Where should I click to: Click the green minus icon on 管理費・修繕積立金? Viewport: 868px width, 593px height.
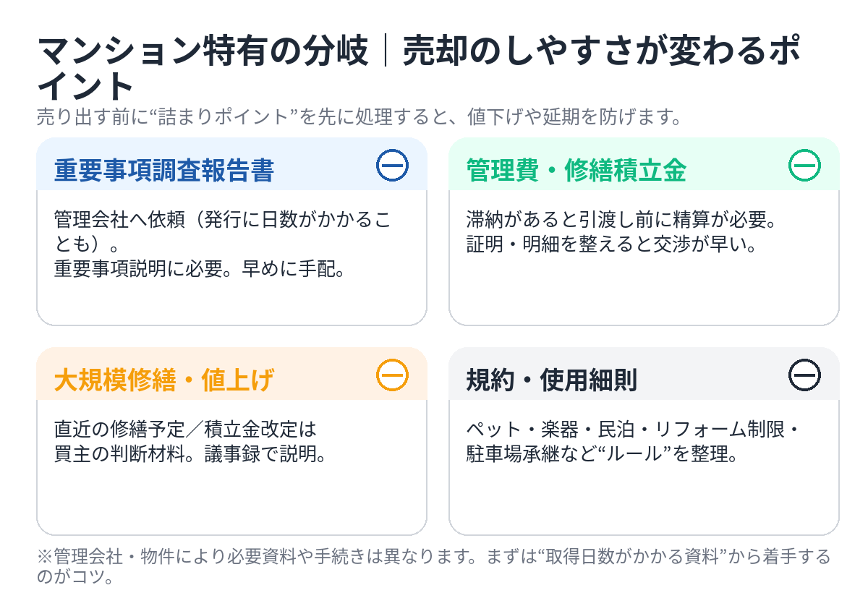click(x=804, y=166)
